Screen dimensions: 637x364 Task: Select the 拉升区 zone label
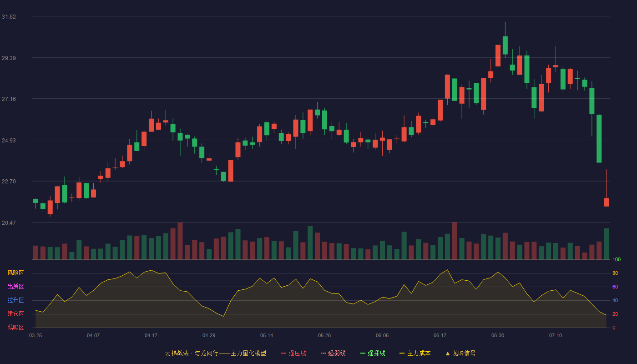click(15, 300)
